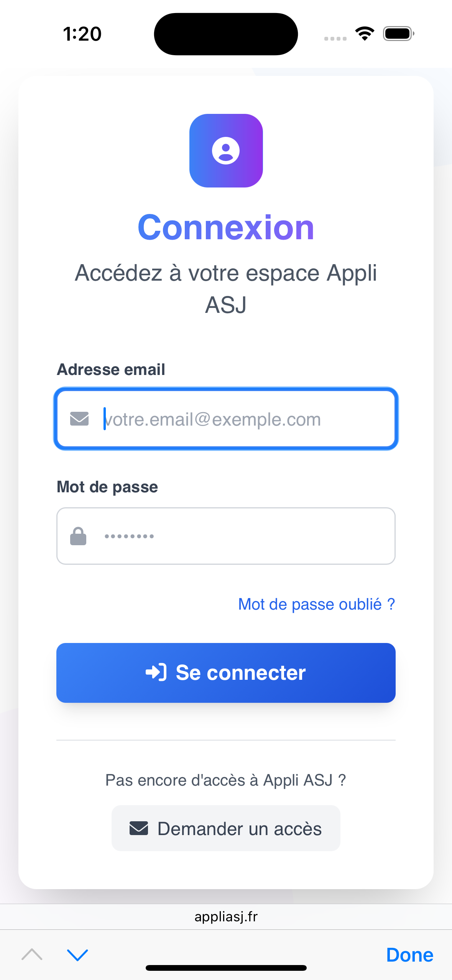Select the Wi-Fi indicator in the status bar

pyautogui.click(x=364, y=34)
